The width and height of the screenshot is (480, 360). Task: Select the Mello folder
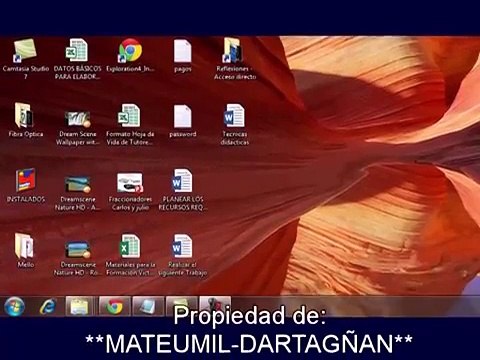pyautogui.click(x=26, y=251)
